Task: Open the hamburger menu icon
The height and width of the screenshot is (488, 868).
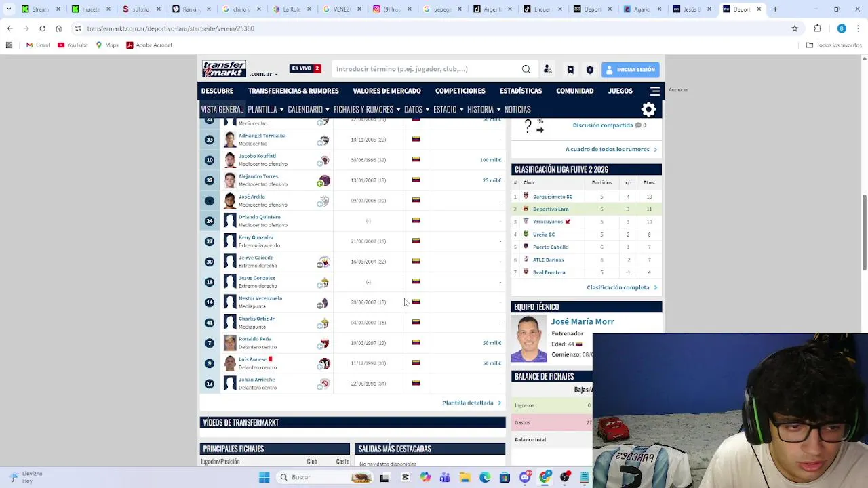Action: [655, 91]
